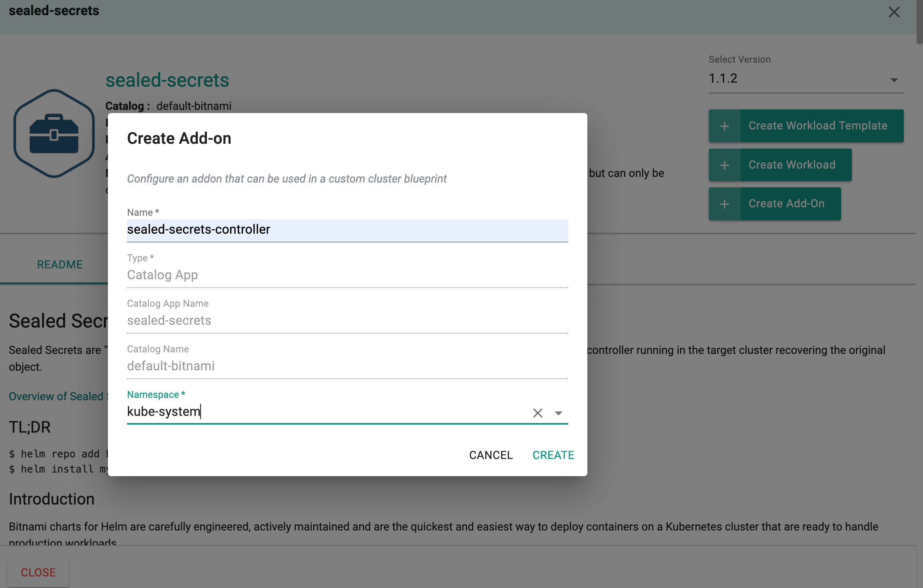
Task: Click the Name input field
Action: pos(347,230)
